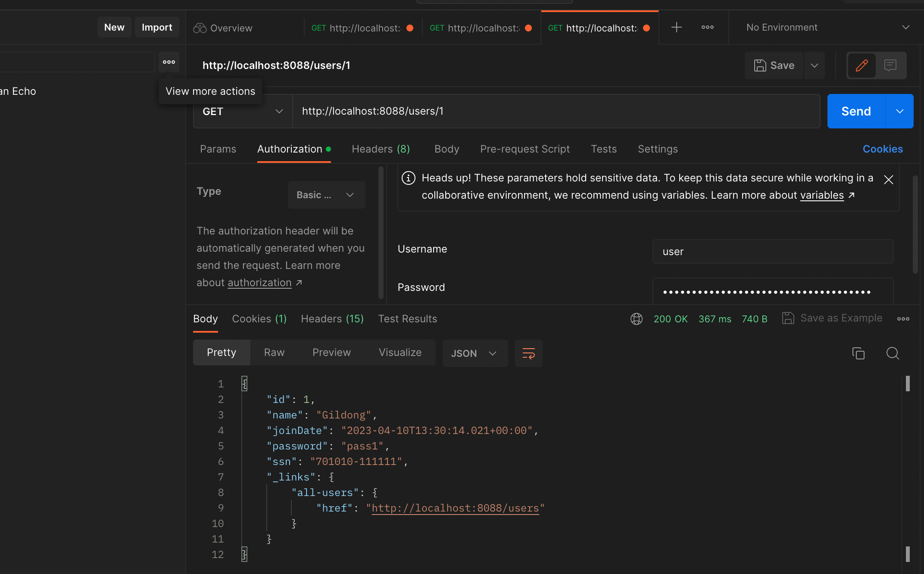Open response Cookies (1) tab
The image size is (924, 574).
tap(259, 319)
